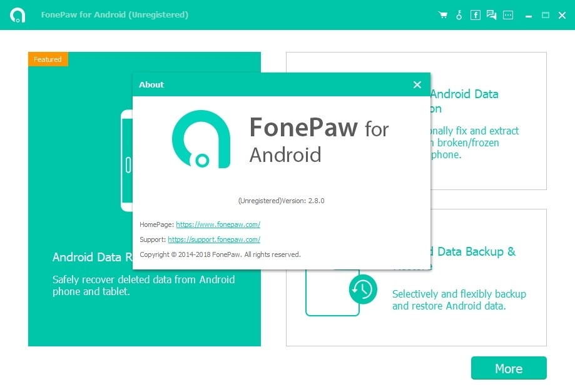
Task: Click the Copyright 2014-2018 FonePaw text
Action: (x=220, y=254)
